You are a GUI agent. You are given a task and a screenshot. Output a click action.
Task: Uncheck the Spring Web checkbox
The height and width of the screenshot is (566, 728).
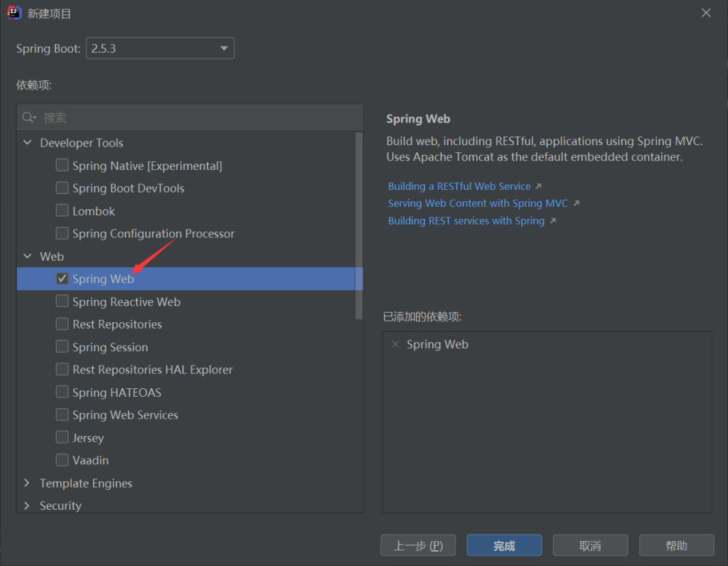tap(62, 279)
